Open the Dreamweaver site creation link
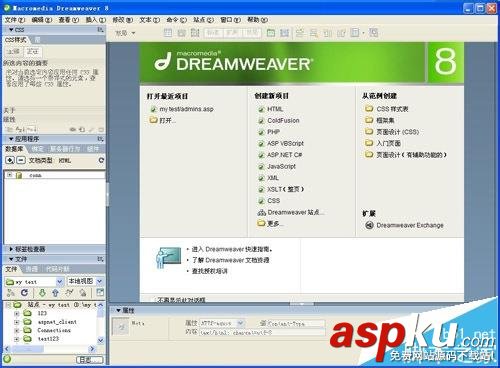 (x=290, y=212)
